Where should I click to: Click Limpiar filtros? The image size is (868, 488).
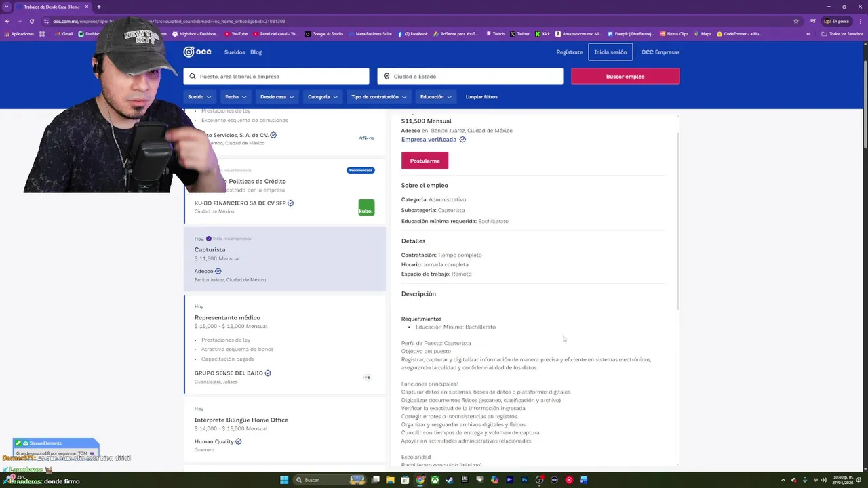(x=481, y=97)
